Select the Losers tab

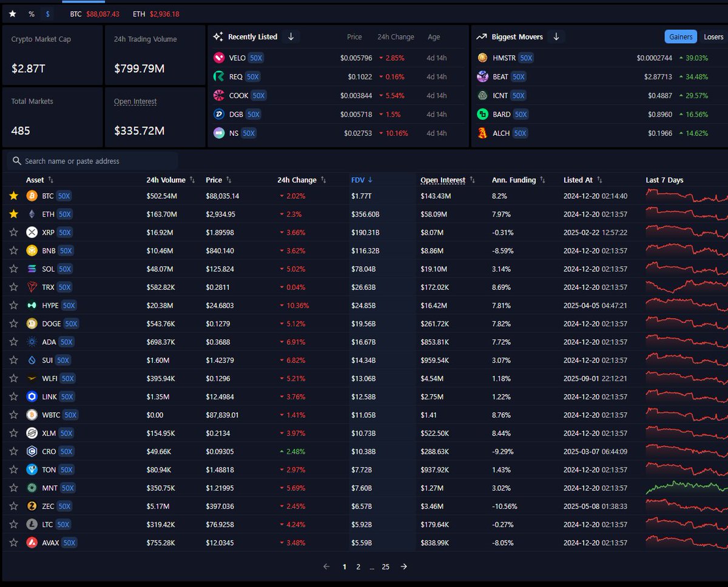(713, 37)
